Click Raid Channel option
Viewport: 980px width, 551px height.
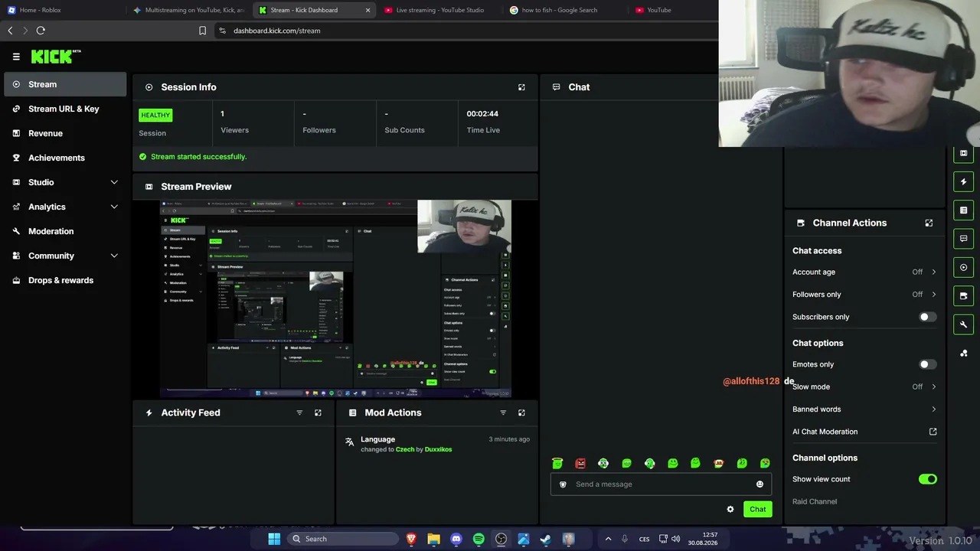click(815, 502)
